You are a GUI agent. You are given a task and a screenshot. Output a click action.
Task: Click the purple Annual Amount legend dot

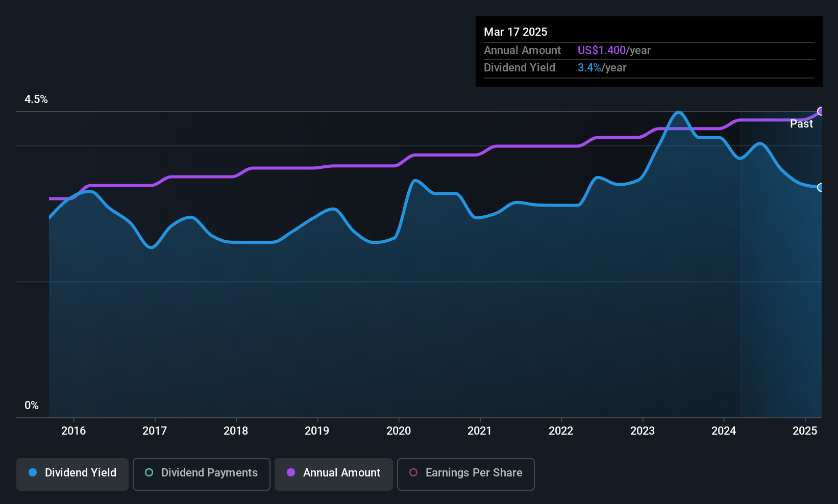(x=290, y=473)
